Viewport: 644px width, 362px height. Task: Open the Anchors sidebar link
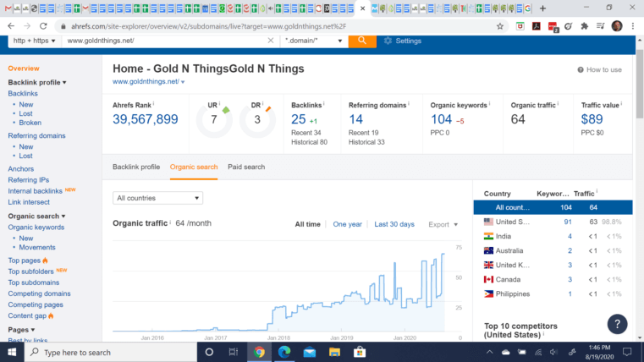(21, 168)
